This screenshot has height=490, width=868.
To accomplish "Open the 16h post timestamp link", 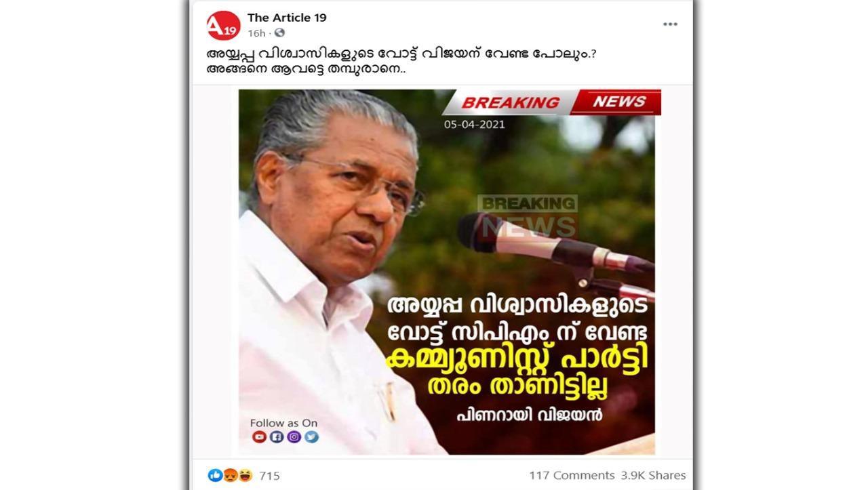I will 256,33.
